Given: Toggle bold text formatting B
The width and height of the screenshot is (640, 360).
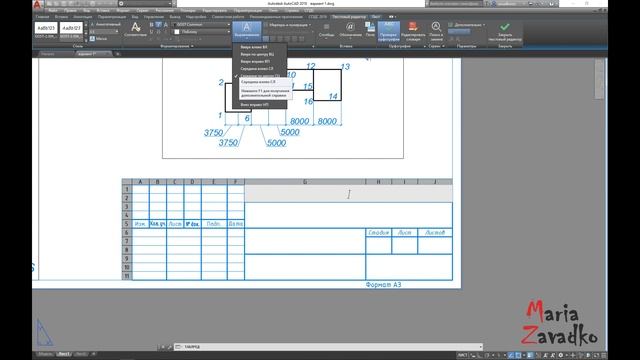Looking at the screenshot, I should point(151,25).
